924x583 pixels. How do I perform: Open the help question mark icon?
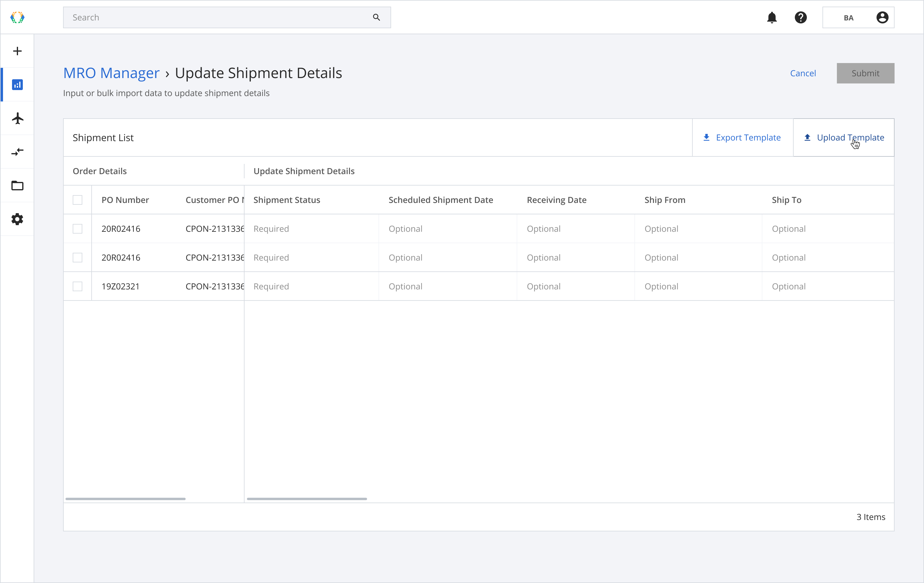801,17
